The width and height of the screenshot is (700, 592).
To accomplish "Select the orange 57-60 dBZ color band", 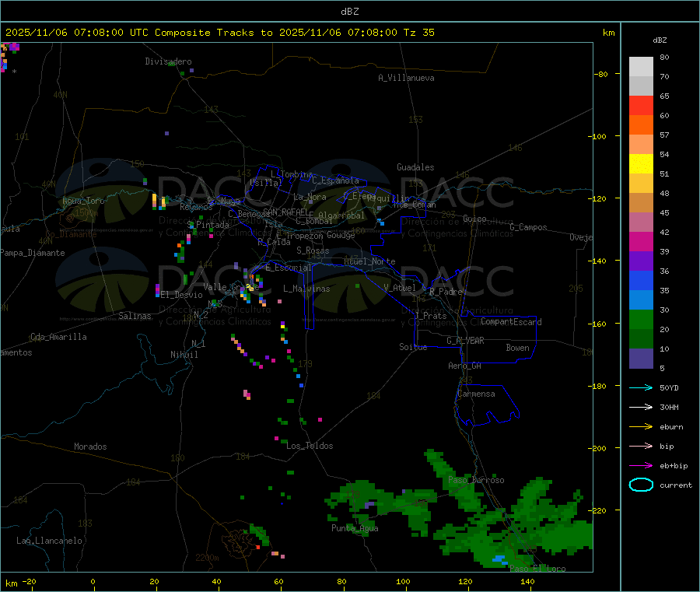I will [x=641, y=125].
